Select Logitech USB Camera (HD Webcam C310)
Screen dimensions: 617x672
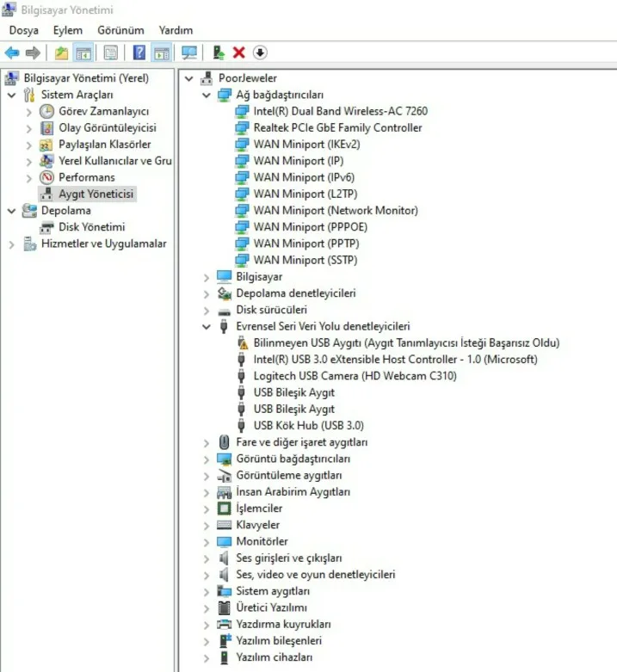pos(355,376)
